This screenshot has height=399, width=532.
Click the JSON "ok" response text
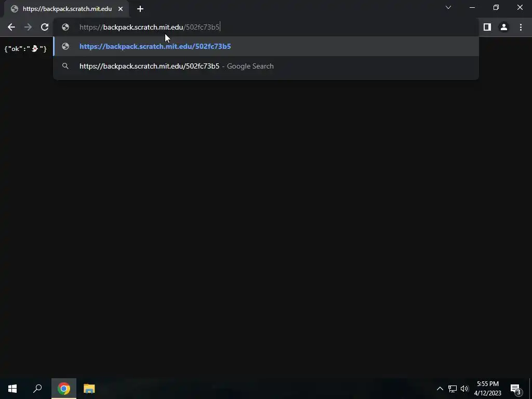(25, 49)
